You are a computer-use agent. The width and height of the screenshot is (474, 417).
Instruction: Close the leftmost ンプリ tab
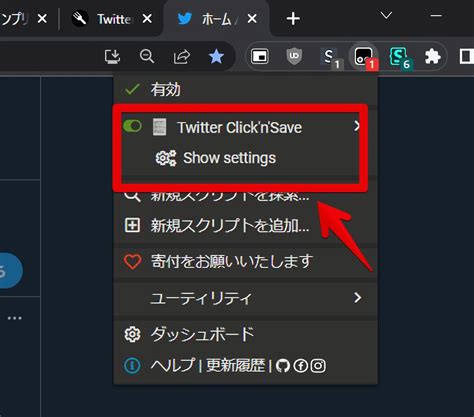(42, 19)
